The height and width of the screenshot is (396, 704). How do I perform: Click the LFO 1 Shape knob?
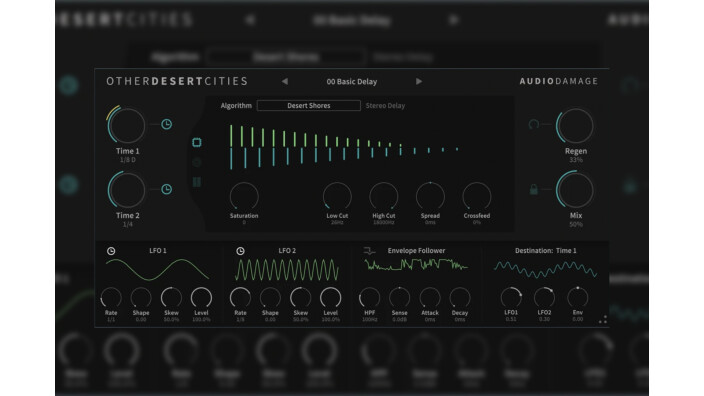pos(141,297)
